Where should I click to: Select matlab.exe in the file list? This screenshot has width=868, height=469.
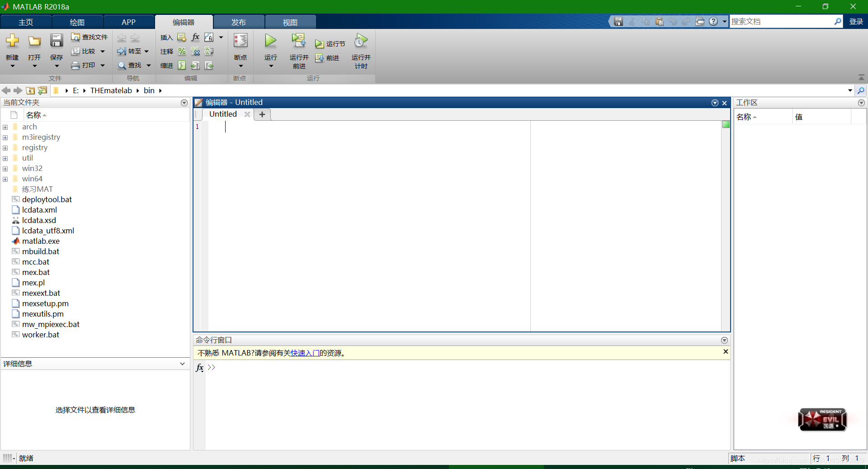tap(41, 242)
